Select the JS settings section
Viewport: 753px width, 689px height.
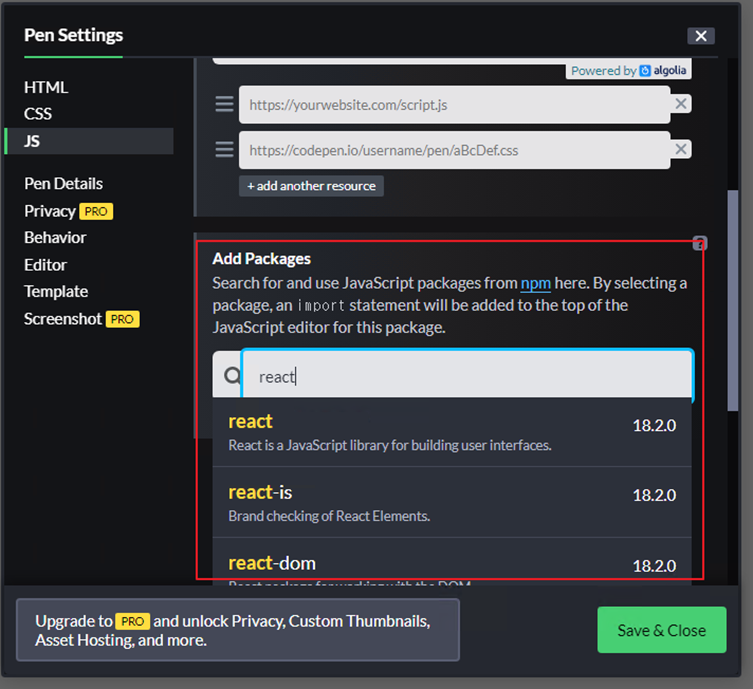tap(89, 141)
